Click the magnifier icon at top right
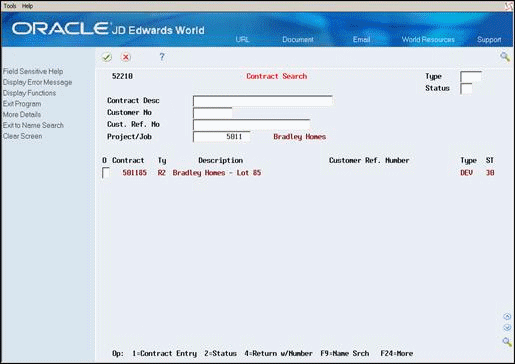This screenshot has height=364, width=515. pos(505,57)
